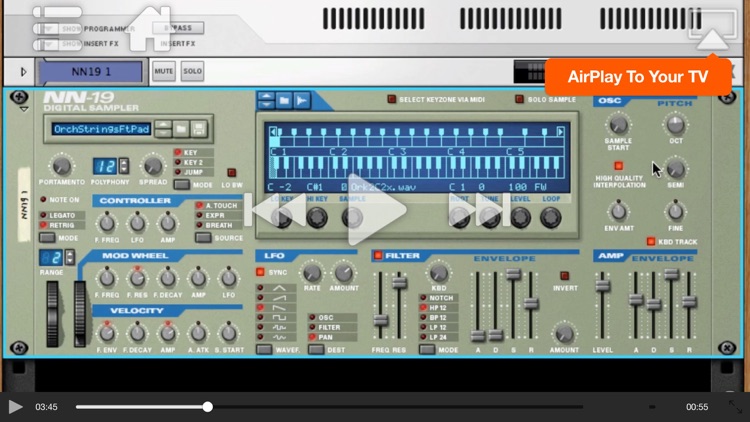
Task: Click the home icon overlay
Action: point(151,29)
